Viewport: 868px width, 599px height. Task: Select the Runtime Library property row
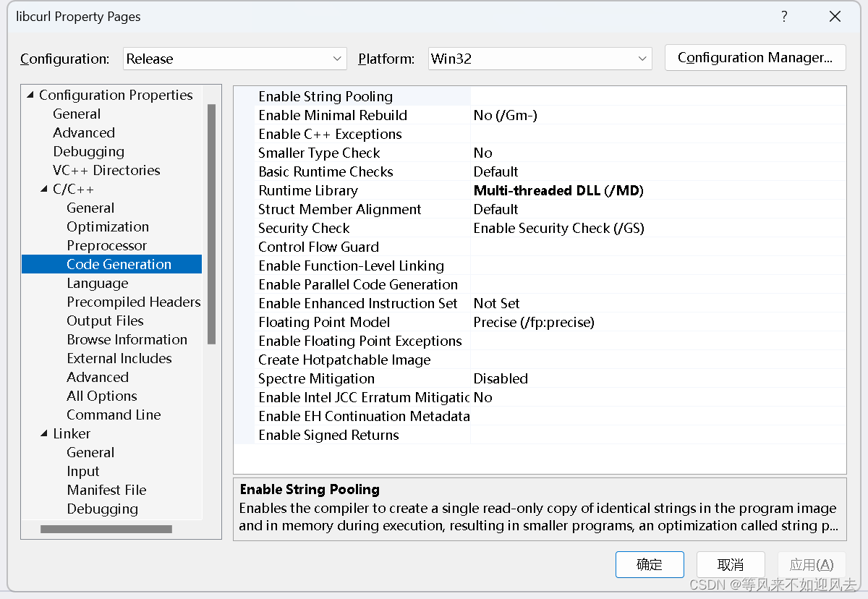coord(540,190)
